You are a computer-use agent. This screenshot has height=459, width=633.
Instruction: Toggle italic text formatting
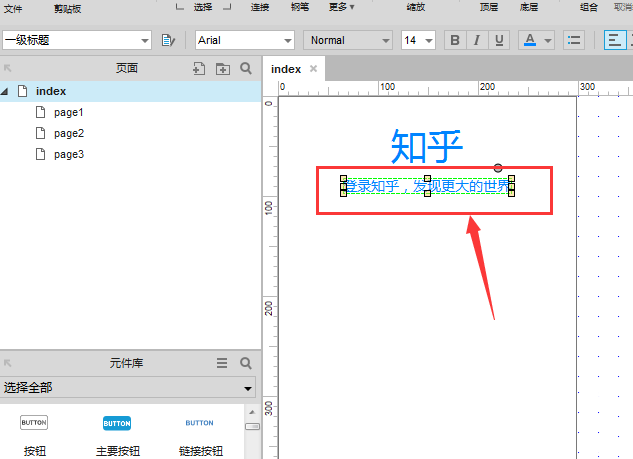(477, 40)
